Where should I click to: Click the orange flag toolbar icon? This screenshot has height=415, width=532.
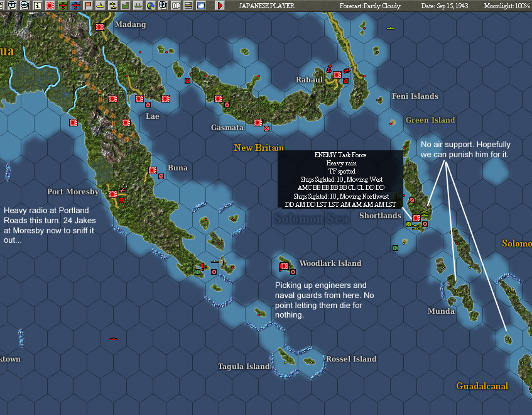(88, 6)
